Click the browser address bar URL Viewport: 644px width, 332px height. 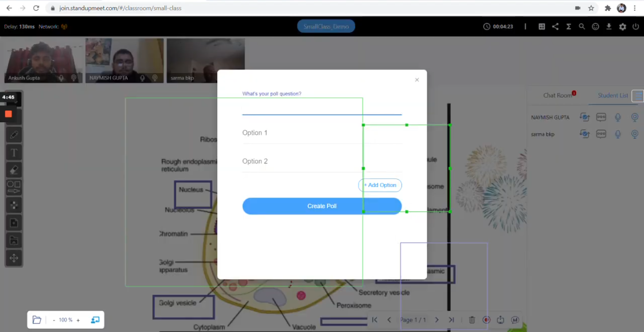pos(120,8)
